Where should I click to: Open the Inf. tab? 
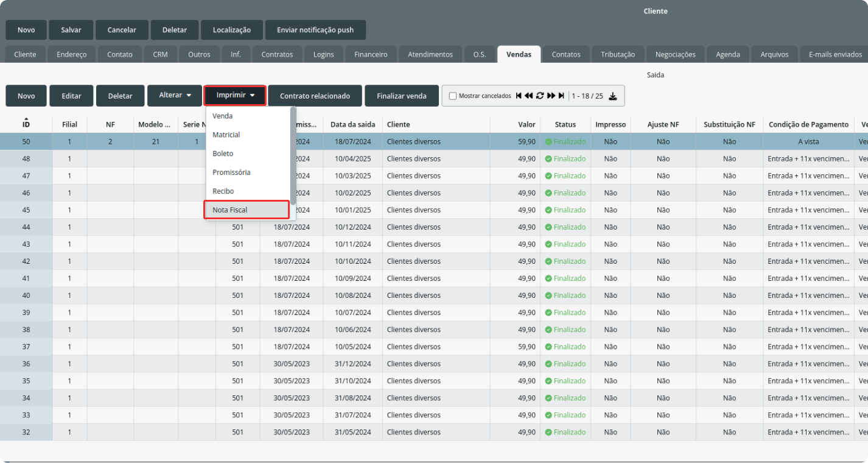coord(236,54)
